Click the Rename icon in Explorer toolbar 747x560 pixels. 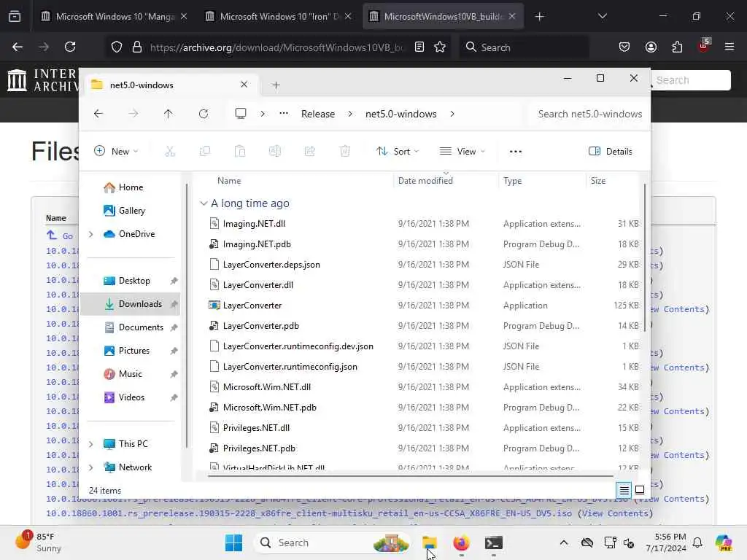click(x=275, y=152)
